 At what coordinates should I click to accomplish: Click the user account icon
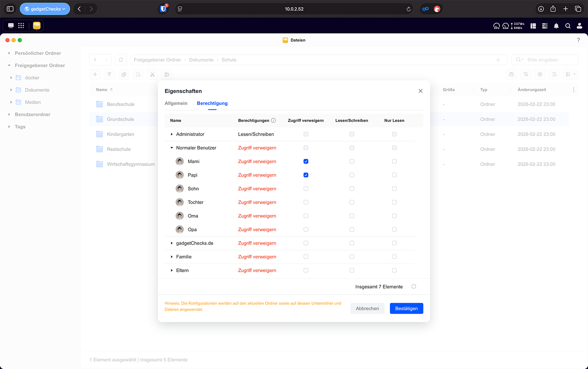coord(579,26)
